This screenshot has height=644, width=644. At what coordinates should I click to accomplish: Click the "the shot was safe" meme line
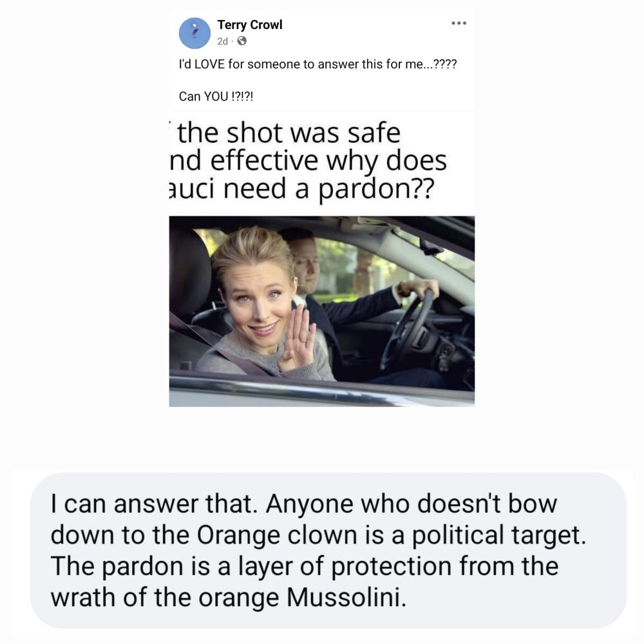pyautogui.click(x=289, y=133)
